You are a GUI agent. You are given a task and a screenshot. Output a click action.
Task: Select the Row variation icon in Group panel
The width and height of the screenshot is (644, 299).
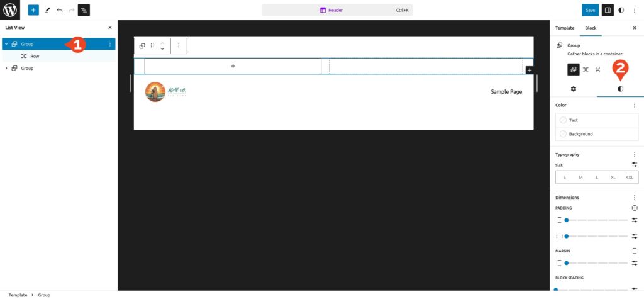coord(586,69)
